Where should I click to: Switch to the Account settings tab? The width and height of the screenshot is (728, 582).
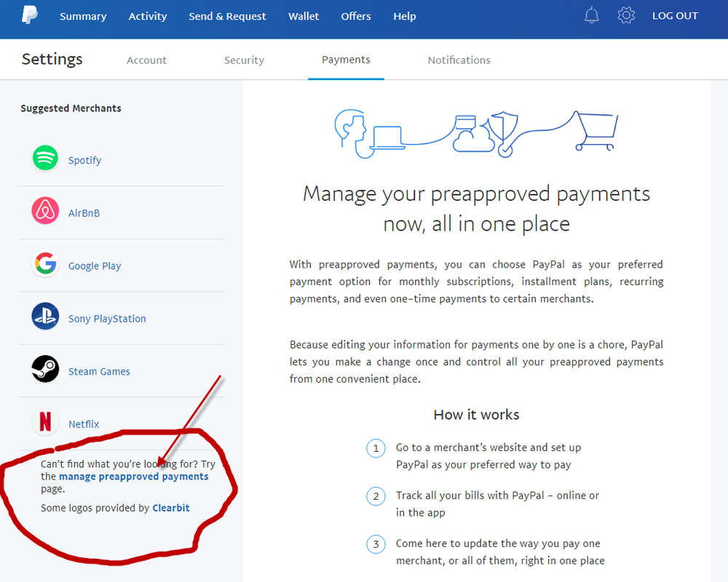point(147,60)
